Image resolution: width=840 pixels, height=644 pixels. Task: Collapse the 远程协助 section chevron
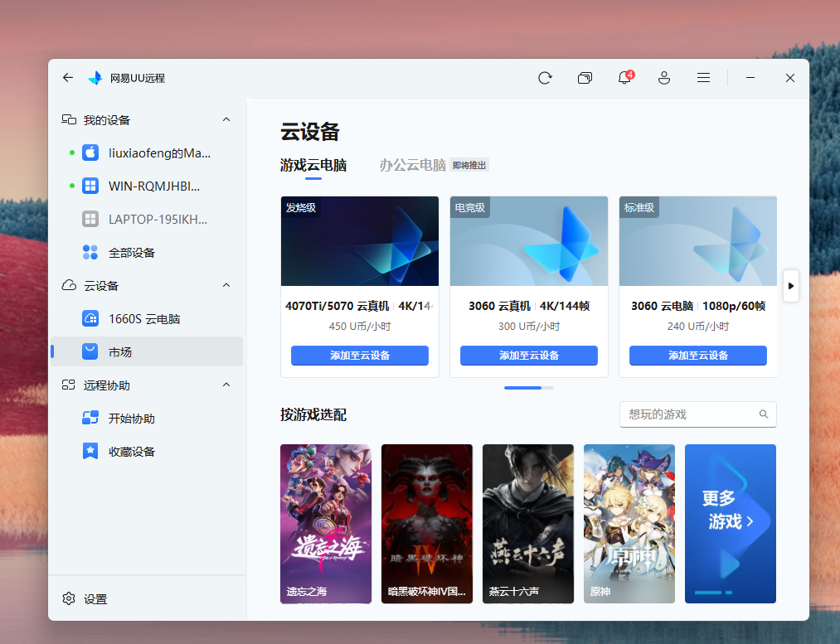[226, 385]
